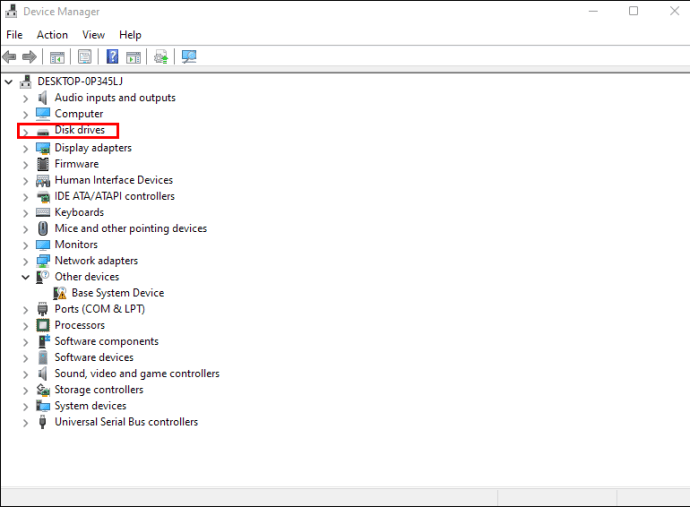The height and width of the screenshot is (507, 690).
Task: Click the Forward arrow toolbar icon
Action: pyautogui.click(x=29, y=57)
